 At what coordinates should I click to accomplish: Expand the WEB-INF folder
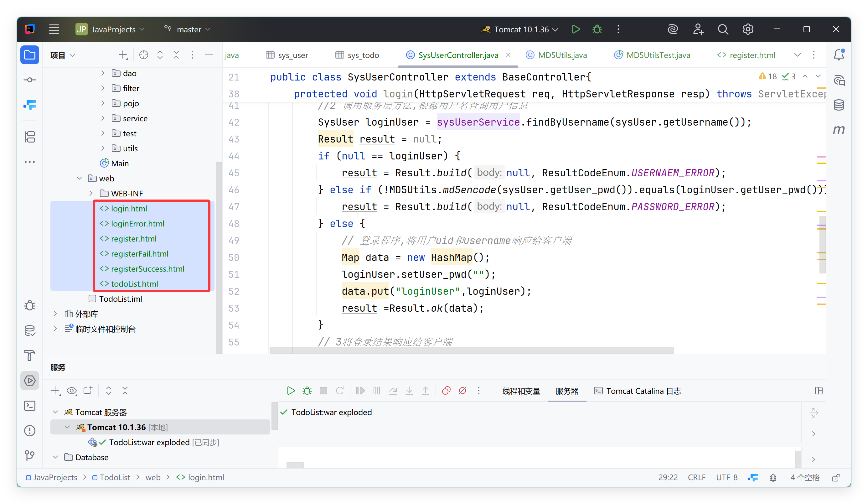click(x=91, y=193)
